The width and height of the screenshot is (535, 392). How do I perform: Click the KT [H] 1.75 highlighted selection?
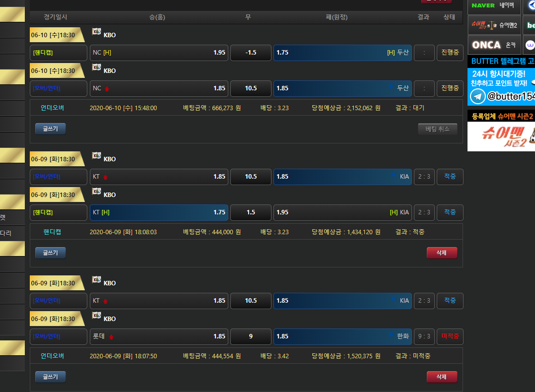159,212
